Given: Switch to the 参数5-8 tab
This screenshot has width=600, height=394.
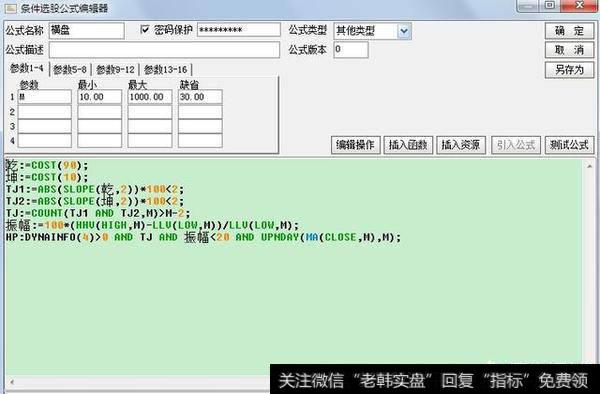Looking at the screenshot, I should [70, 70].
